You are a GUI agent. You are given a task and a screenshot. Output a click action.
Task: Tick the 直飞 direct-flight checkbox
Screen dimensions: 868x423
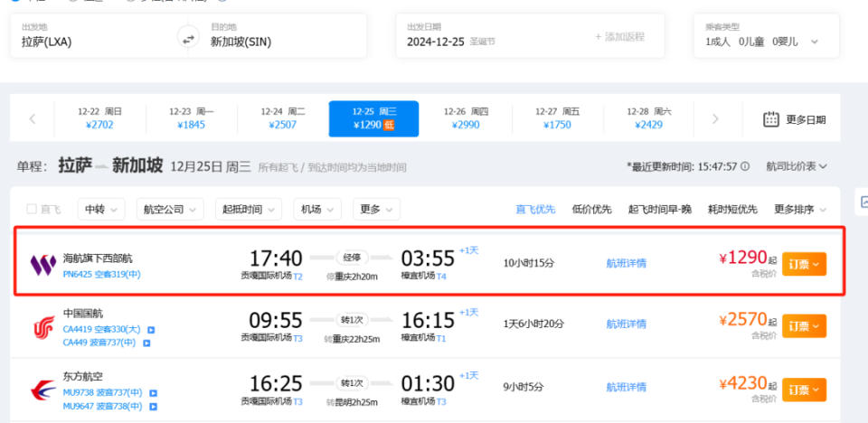coord(32,210)
